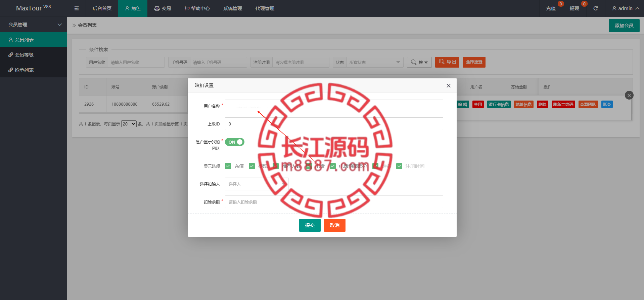644x300 pixels.
Task: Open the 充值 notifications in top bar
Action: coord(551,8)
